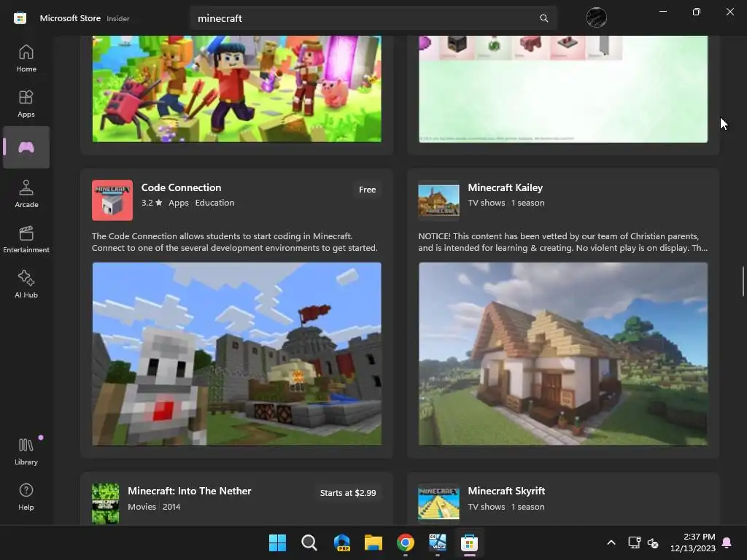Click the Minecraft Skyrift show icon

(x=438, y=503)
